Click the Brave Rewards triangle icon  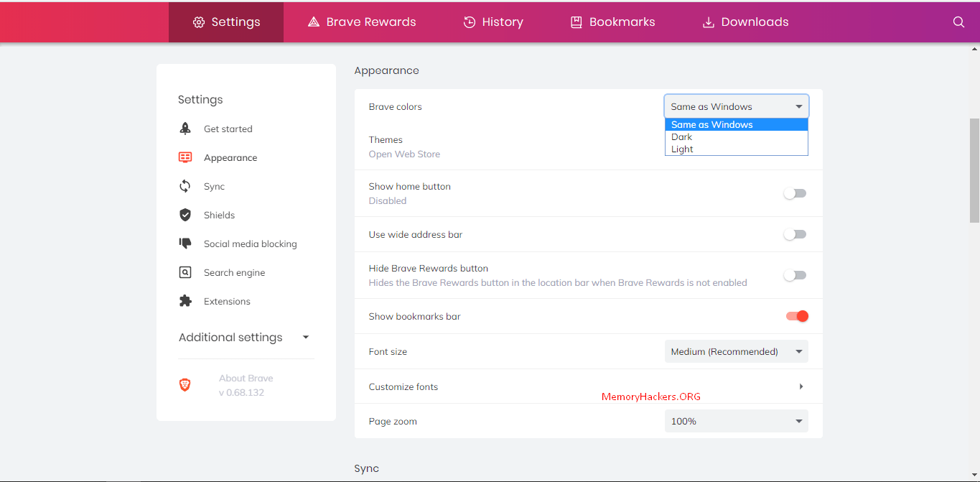pos(313,22)
